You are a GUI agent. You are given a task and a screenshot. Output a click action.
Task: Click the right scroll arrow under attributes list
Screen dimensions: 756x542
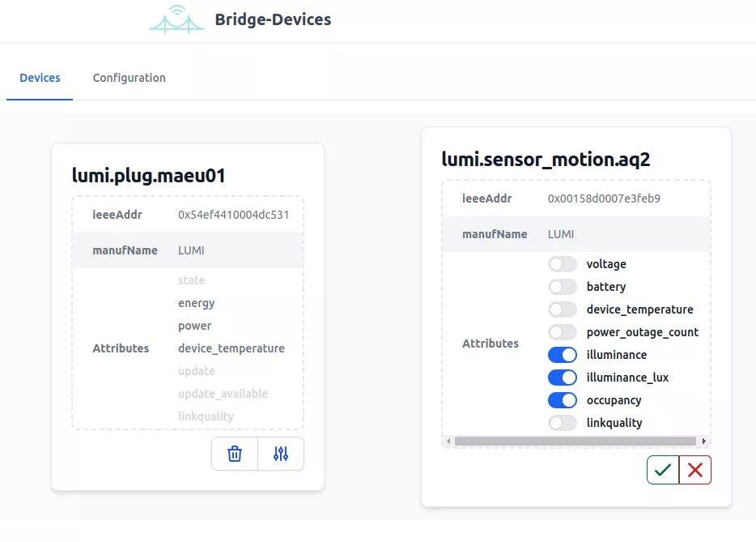point(703,441)
